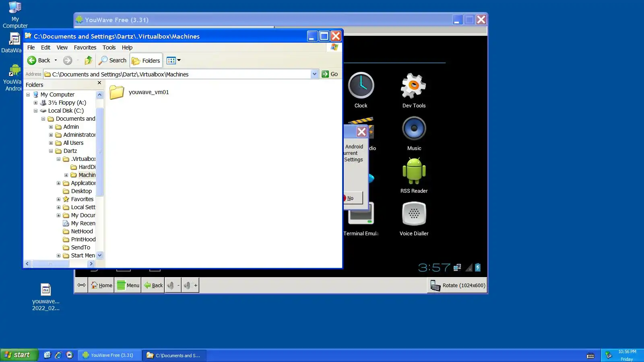
Task: Select the youwave 2022_02 desktop file
Action: pyautogui.click(x=46, y=297)
